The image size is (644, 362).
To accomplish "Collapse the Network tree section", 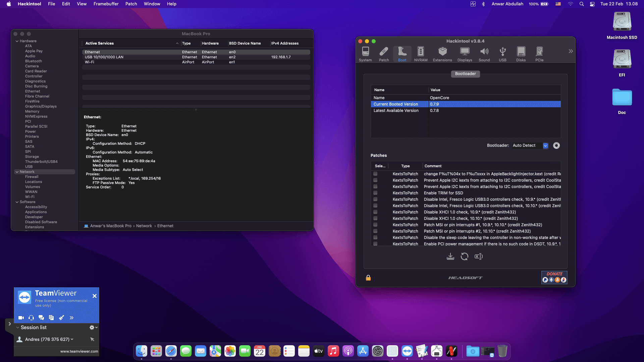I will coord(17,172).
